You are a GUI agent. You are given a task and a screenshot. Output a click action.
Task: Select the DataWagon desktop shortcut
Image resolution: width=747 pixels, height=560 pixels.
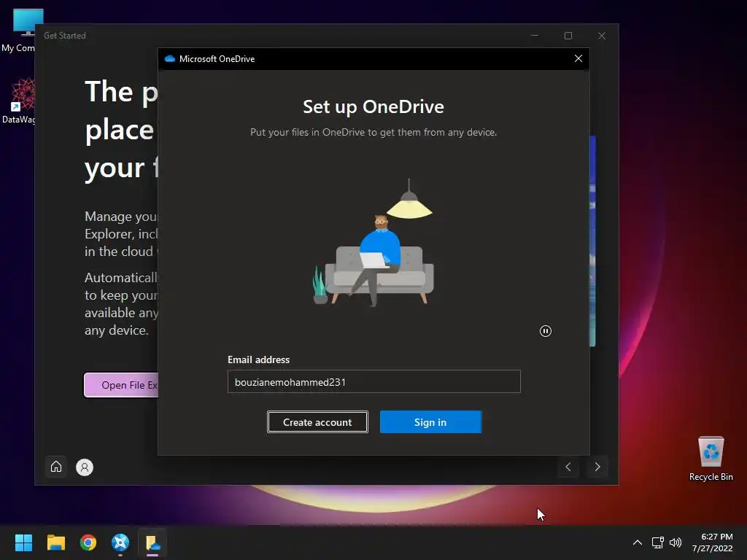tap(18, 101)
